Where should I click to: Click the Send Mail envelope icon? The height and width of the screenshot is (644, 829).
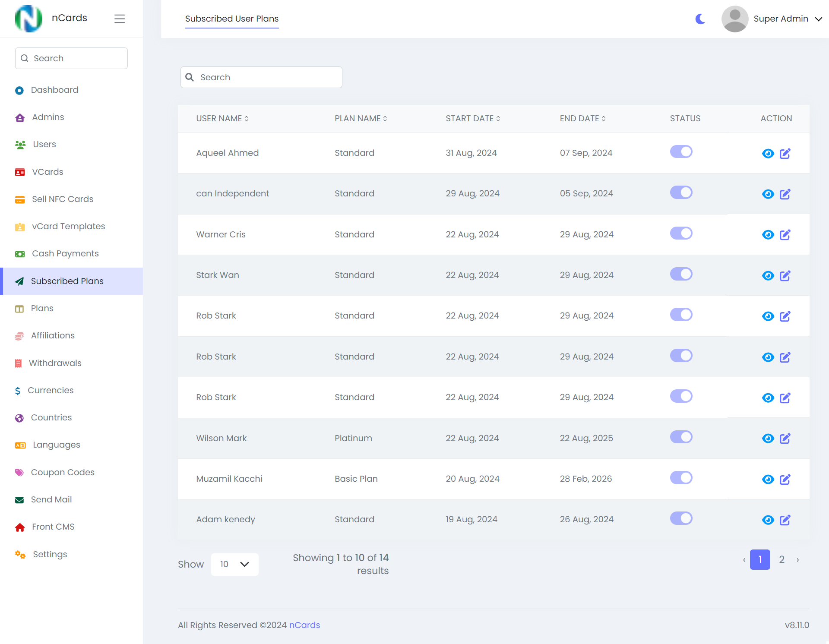[20, 500]
